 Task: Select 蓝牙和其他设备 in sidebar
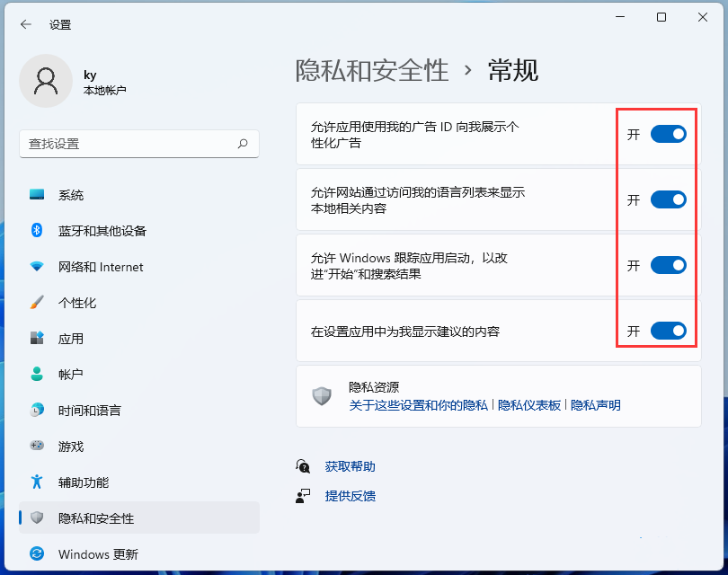pos(139,231)
